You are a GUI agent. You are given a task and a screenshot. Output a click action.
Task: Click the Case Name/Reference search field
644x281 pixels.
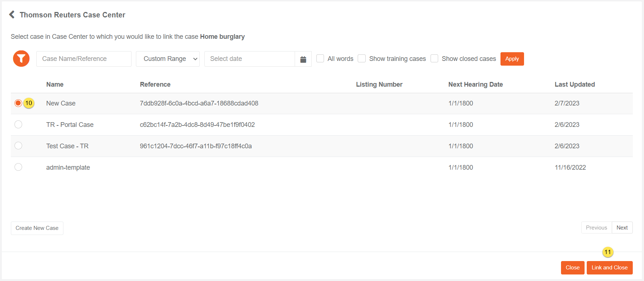[84, 59]
